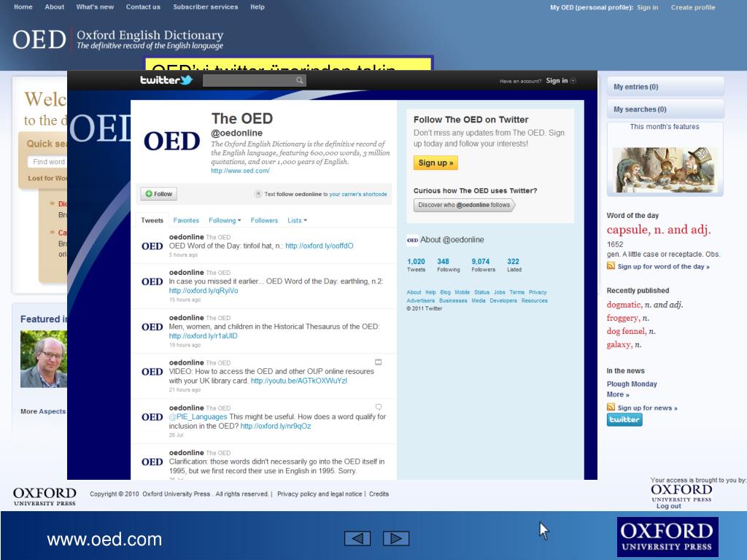This screenshot has height=560, width=747.
Task: Expand the Following dropdown tab
Action: (225, 220)
